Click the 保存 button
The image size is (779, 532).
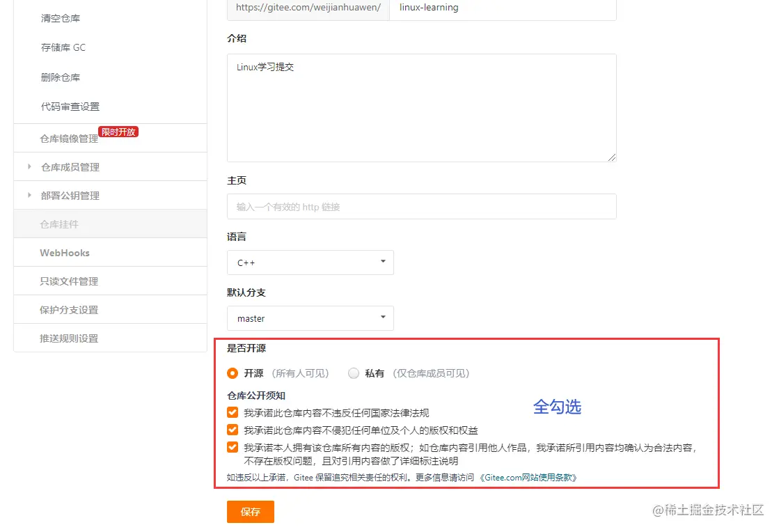251,512
